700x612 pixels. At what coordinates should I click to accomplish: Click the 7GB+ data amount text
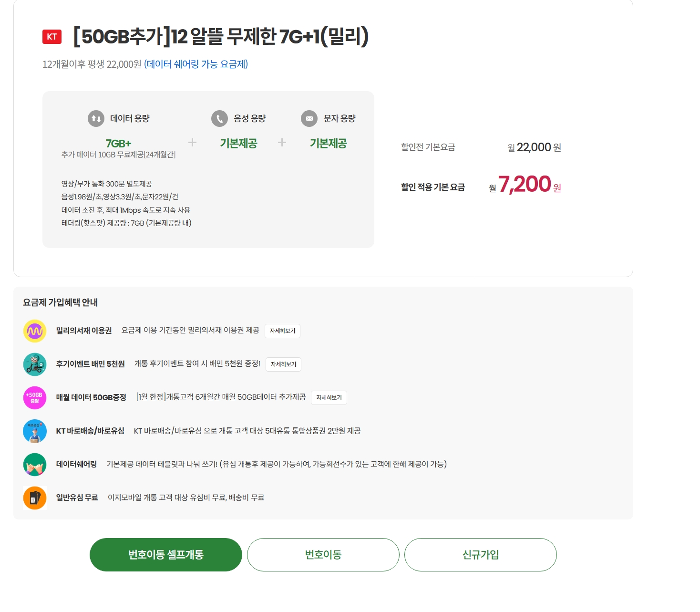(118, 144)
